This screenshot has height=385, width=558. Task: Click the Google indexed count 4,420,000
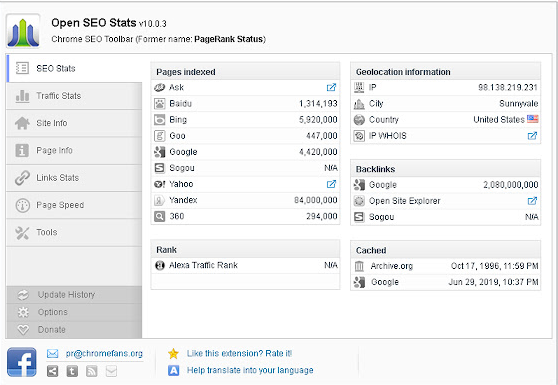(x=318, y=152)
